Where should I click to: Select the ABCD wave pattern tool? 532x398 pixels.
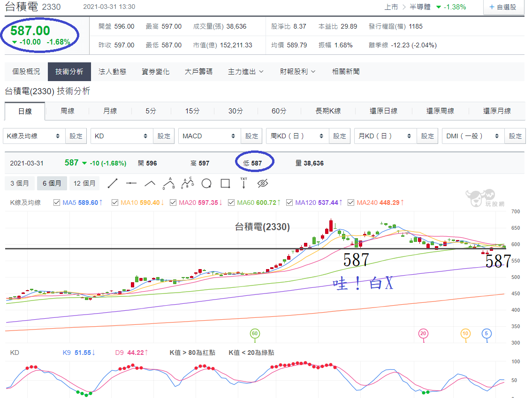188,183
